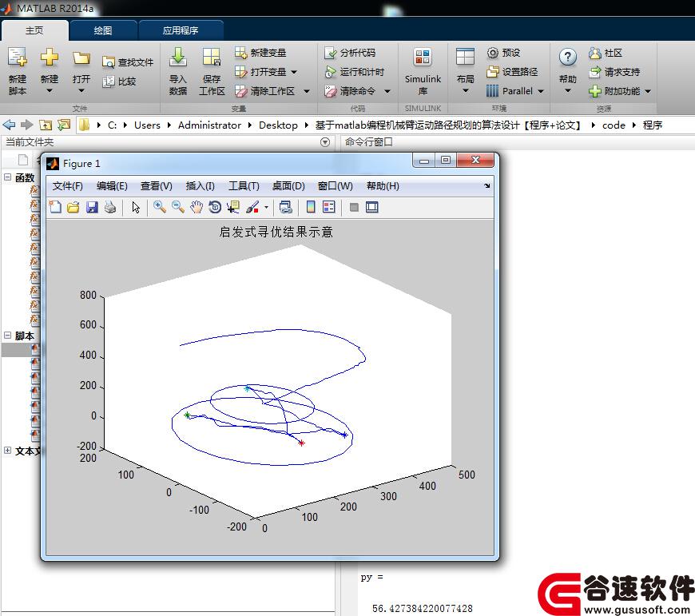The height and width of the screenshot is (616, 695).
Task: Click Help question mark icon
Action: coord(567,58)
